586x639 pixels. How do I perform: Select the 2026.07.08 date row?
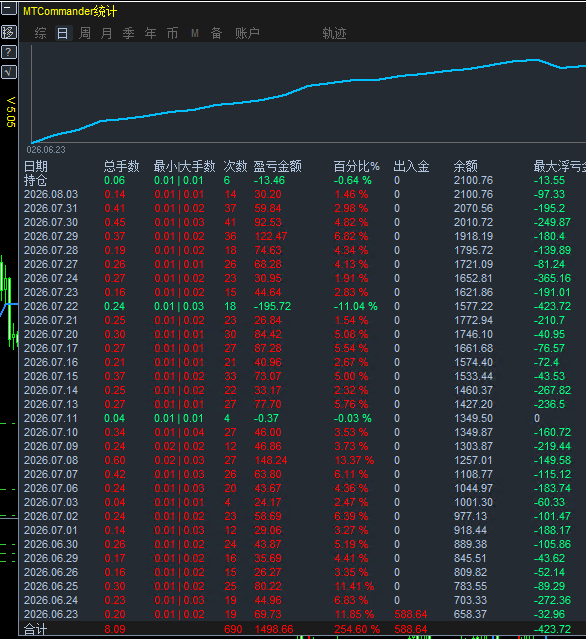click(51, 461)
